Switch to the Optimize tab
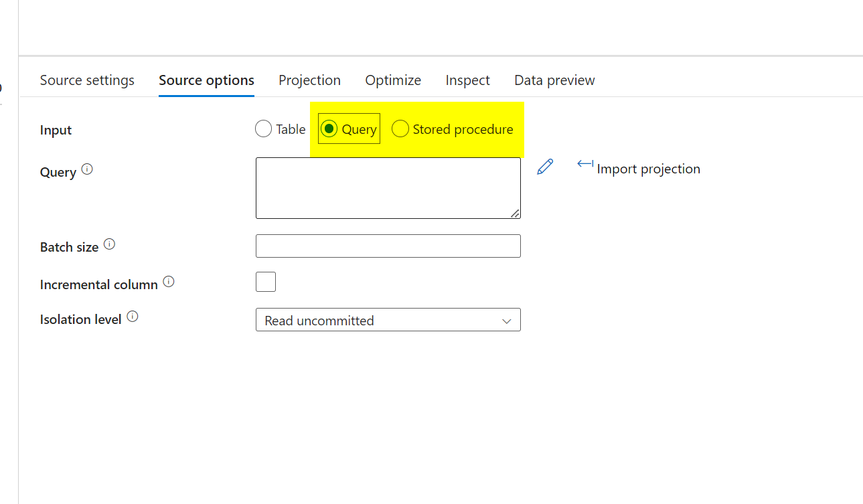863x504 pixels. pos(392,80)
